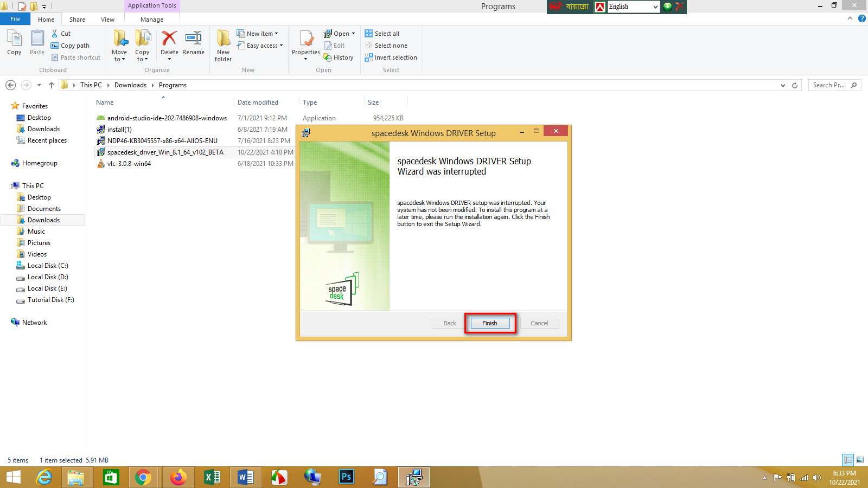
Task: Open Local Disk (C:) in the sidebar
Action: (48, 266)
